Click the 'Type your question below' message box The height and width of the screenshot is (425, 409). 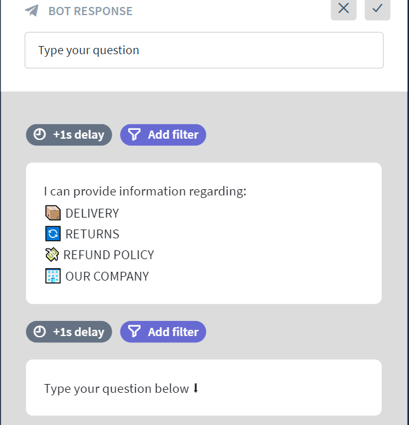[204, 388]
